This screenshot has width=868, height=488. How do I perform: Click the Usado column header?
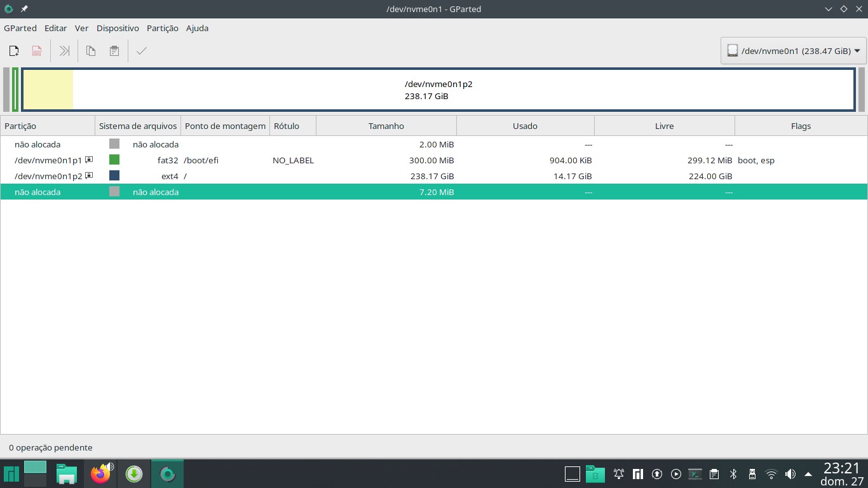526,126
